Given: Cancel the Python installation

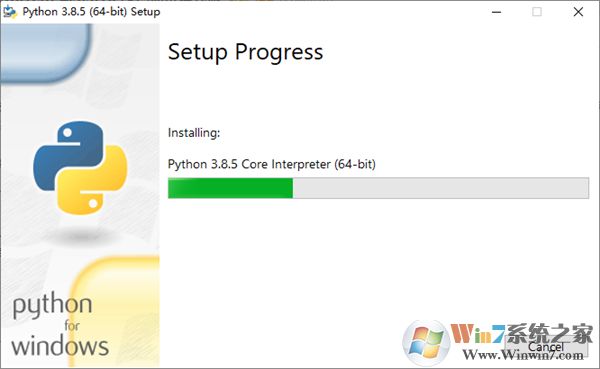Looking at the screenshot, I should (x=546, y=346).
